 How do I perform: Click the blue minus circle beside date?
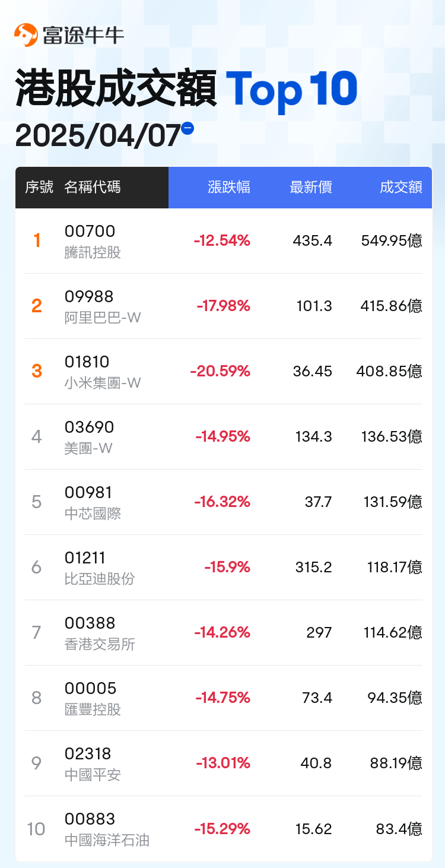187,128
